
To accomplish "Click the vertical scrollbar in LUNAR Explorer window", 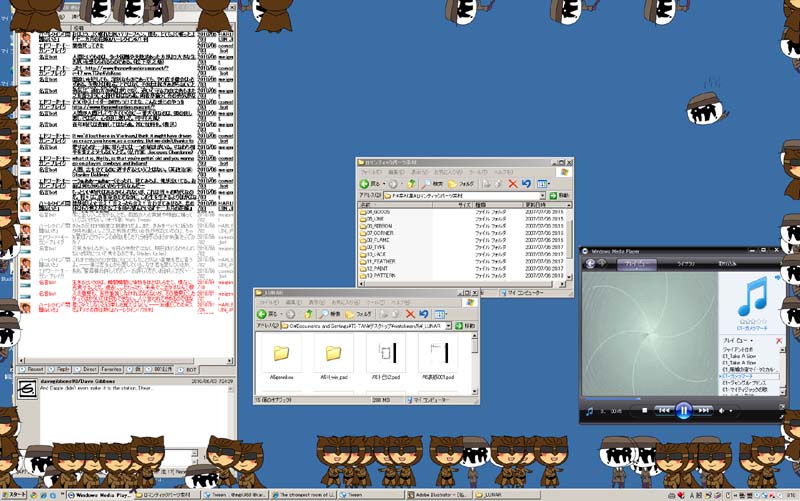I will click(474, 364).
